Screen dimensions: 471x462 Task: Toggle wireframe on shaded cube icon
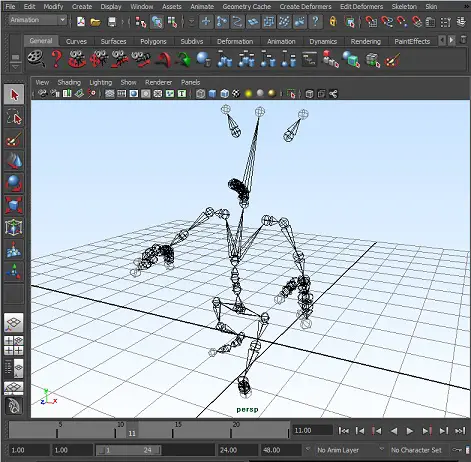point(224,94)
